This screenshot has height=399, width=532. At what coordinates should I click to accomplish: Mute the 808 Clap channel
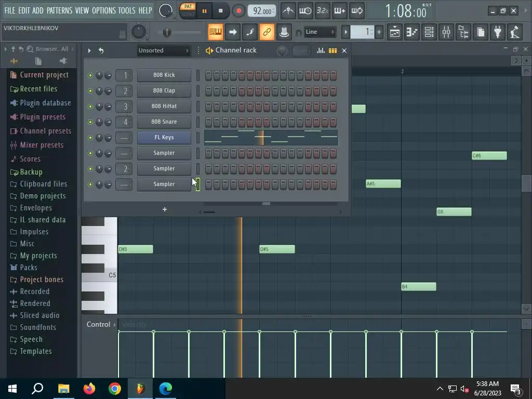[x=90, y=91]
